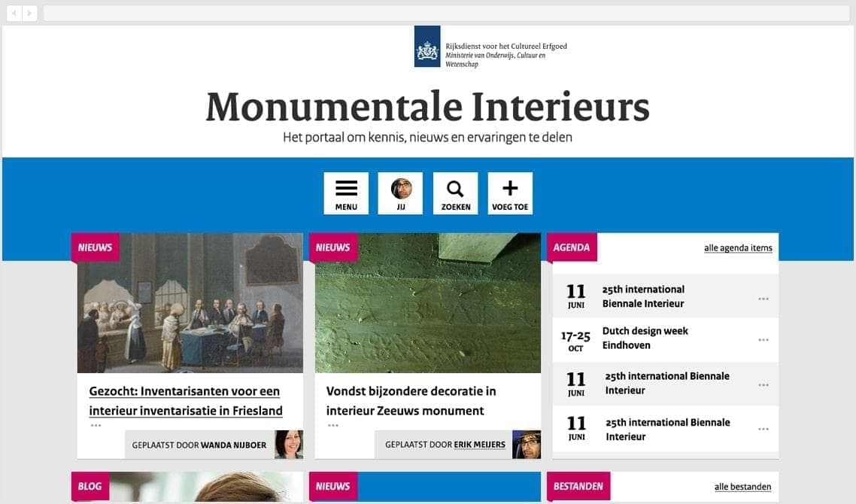Expand options for the first 25th Biennale item
Image resolution: width=856 pixels, height=504 pixels.
763,299
